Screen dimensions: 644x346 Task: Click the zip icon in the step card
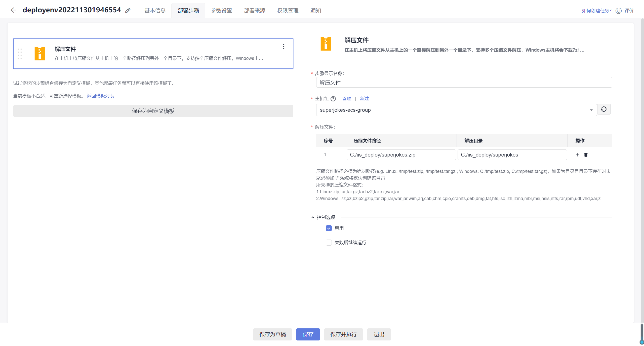(x=40, y=54)
